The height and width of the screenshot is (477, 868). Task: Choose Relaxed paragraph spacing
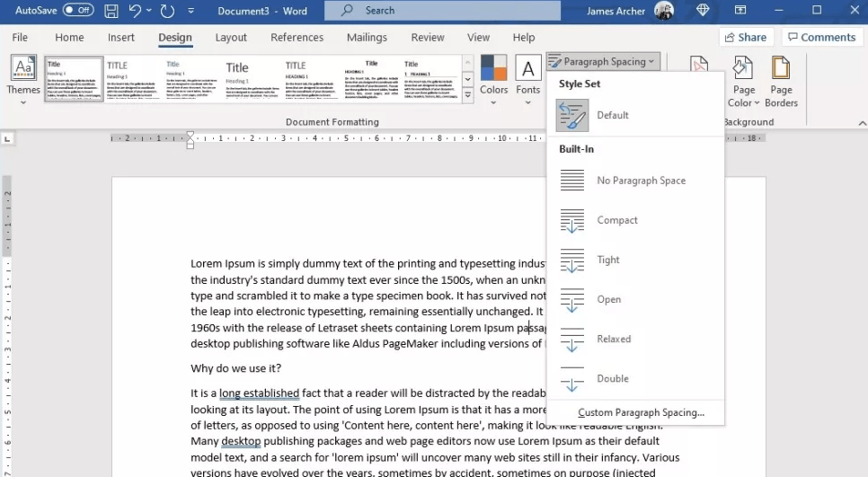(x=635, y=339)
